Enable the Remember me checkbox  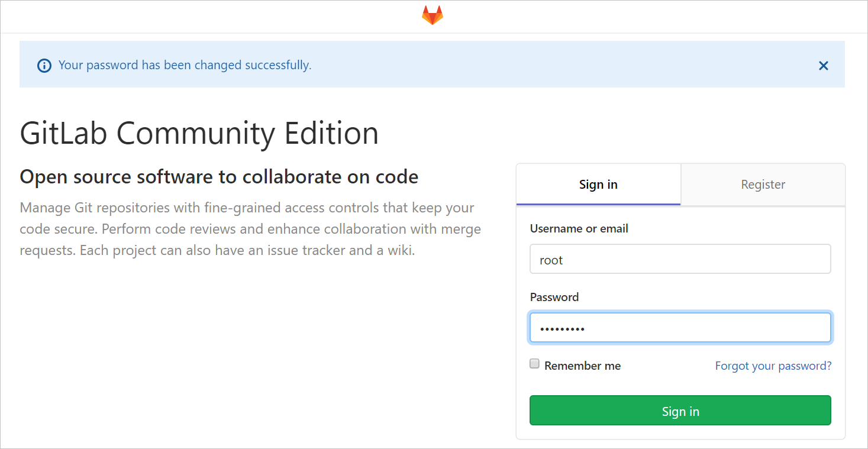point(534,364)
